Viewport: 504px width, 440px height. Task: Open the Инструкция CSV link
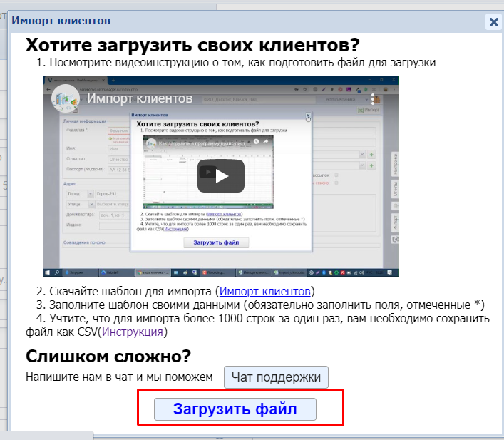click(133, 332)
